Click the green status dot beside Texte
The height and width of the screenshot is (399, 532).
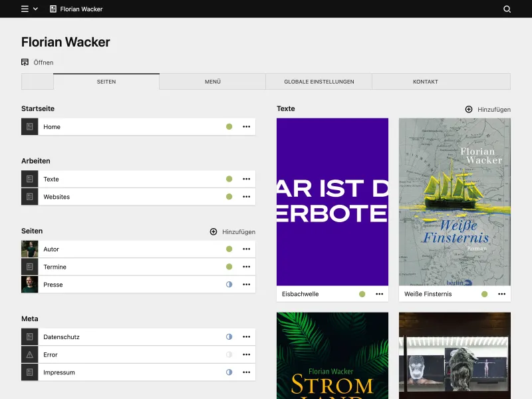[x=229, y=179]
